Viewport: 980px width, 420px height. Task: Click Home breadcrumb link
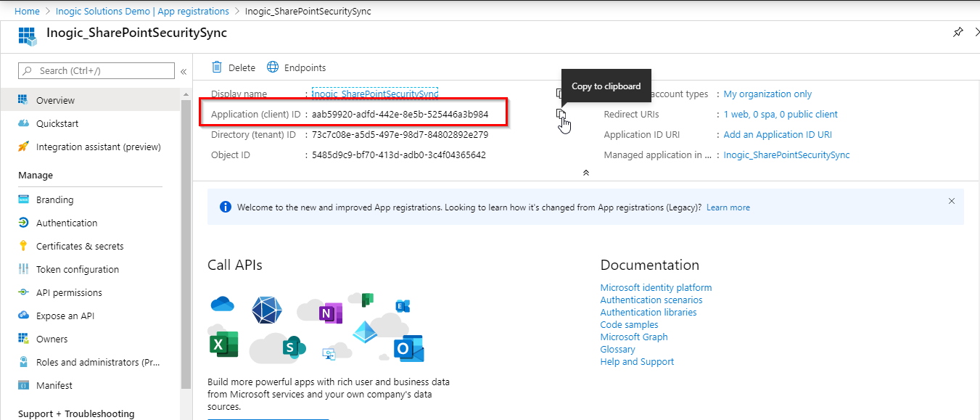pos(27,11)
